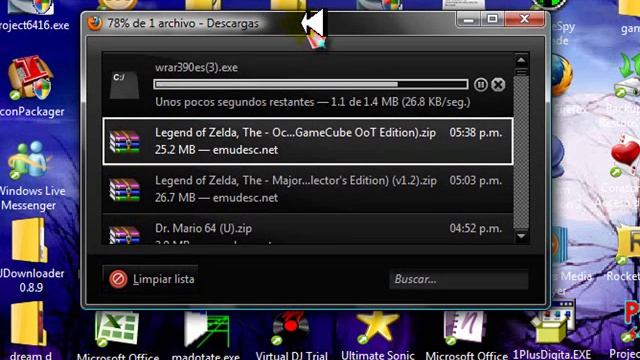Click the wrar390es(3).exe progress bar
The width and height of the screenshot is (640, 360).
click(311, 84)
